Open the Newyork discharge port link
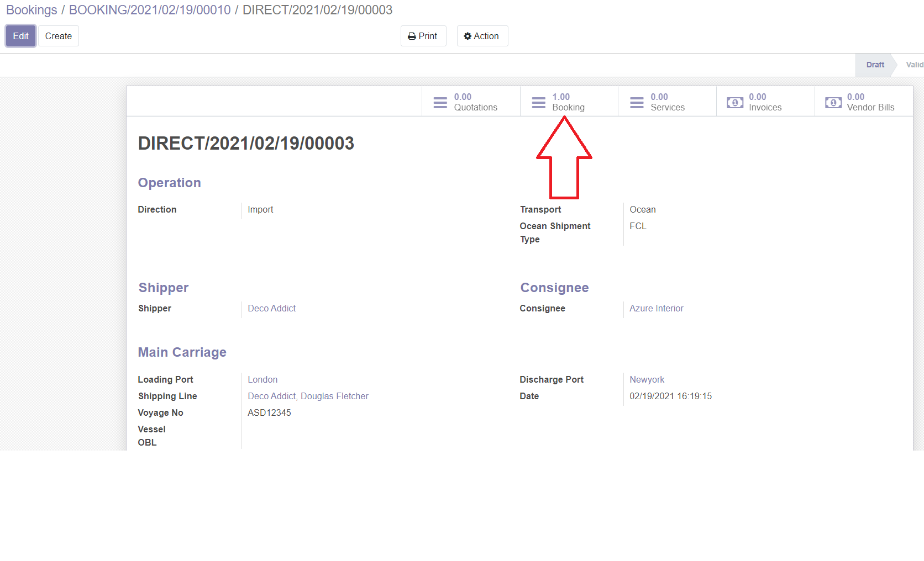 pyautogui.click(x=647, y=379)
